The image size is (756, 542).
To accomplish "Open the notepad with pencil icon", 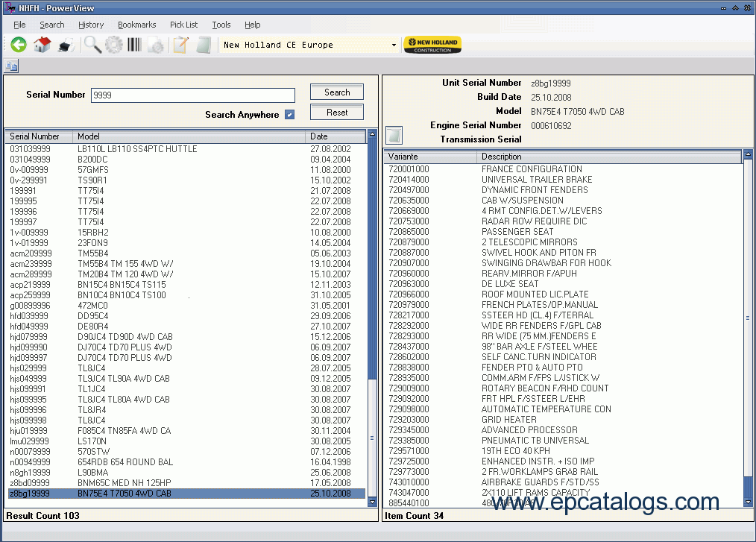I will 181,45.
